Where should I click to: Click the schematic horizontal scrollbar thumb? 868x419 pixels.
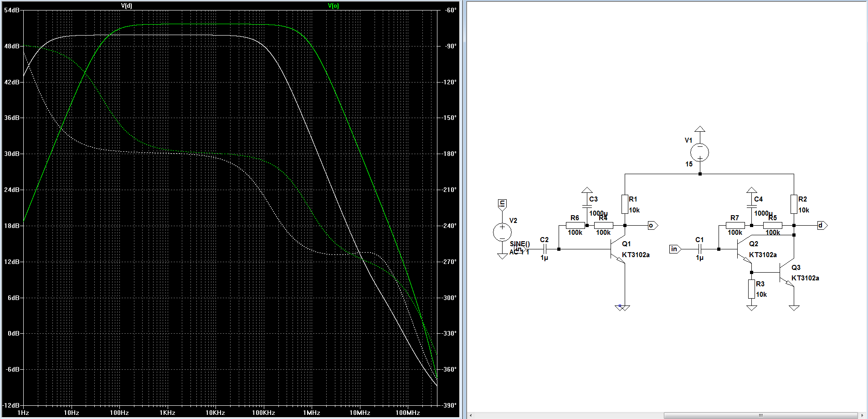click(x=760, y=415)
